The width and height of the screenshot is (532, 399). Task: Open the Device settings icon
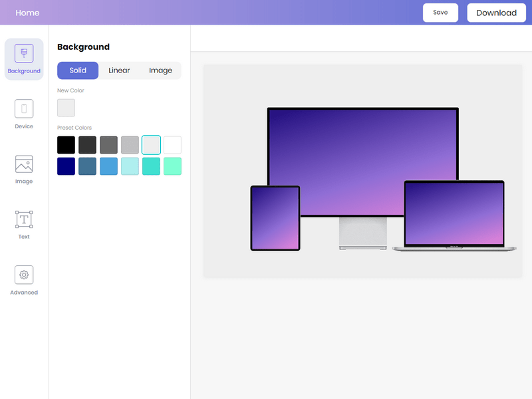(24, 109)
